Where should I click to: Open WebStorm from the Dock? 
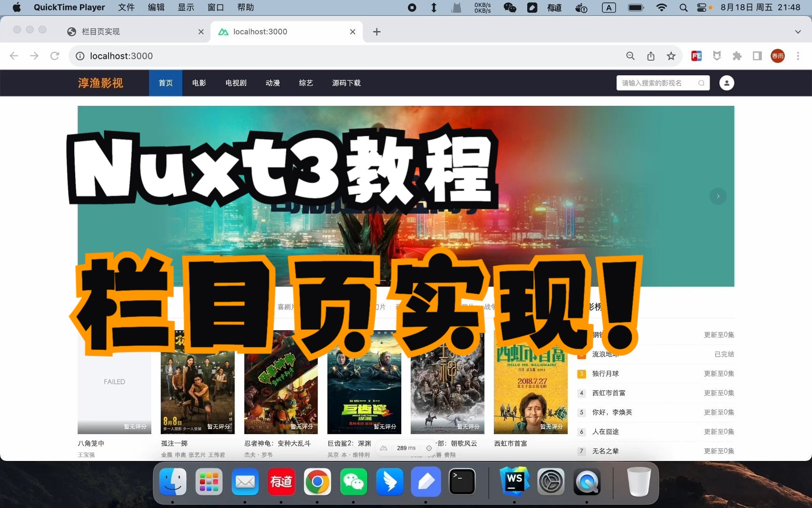[x=515, y=482]
